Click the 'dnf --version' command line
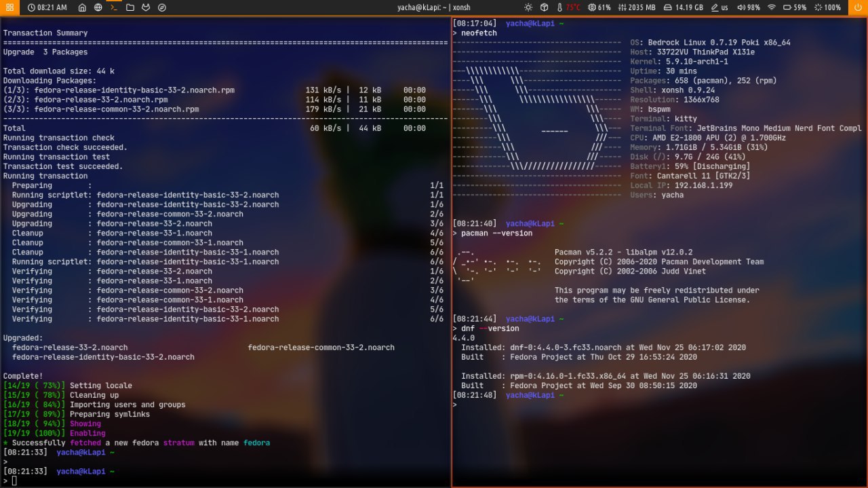 coord(490,329)
